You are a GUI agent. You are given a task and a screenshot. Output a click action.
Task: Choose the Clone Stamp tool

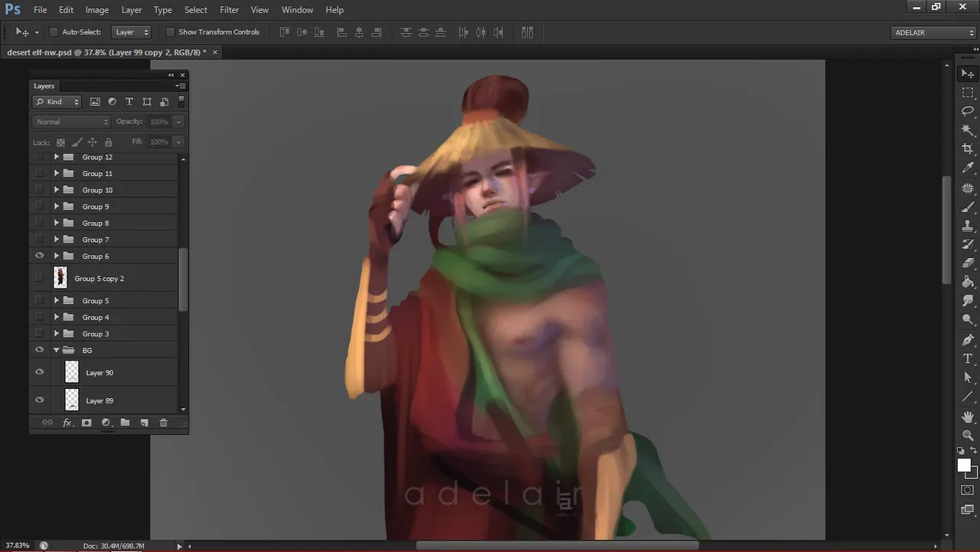point(968,226)
